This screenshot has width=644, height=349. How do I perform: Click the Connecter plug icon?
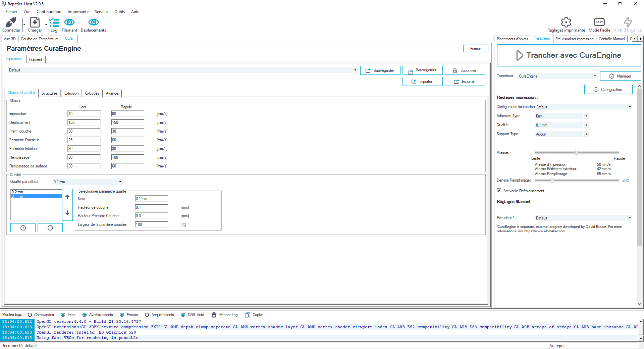pos(11,22)
